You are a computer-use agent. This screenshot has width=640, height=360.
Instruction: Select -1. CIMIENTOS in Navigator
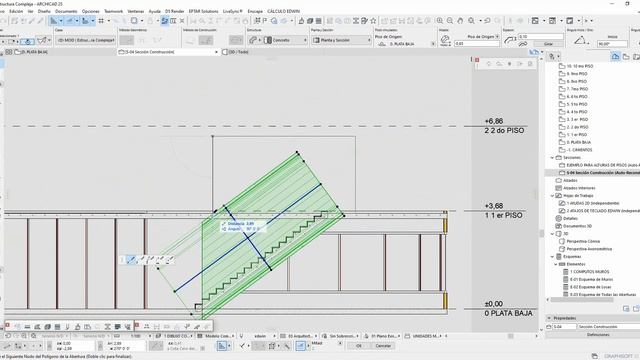[579, 150]
